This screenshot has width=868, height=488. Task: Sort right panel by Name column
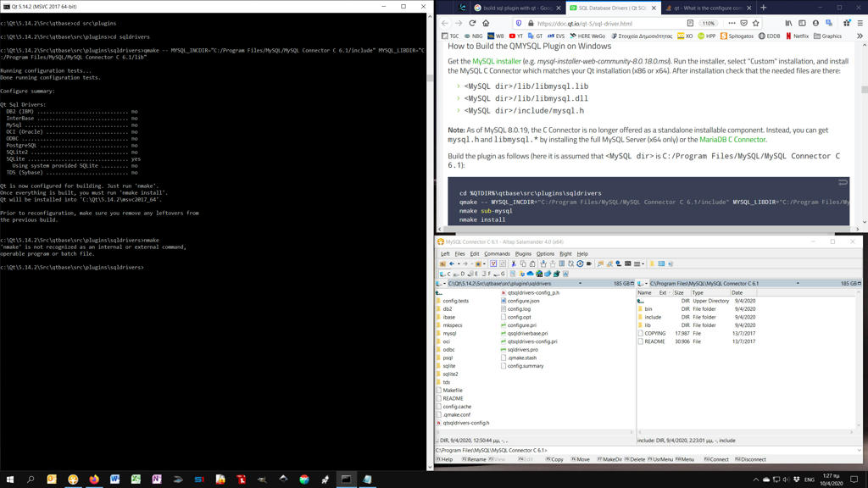point(645,292)
